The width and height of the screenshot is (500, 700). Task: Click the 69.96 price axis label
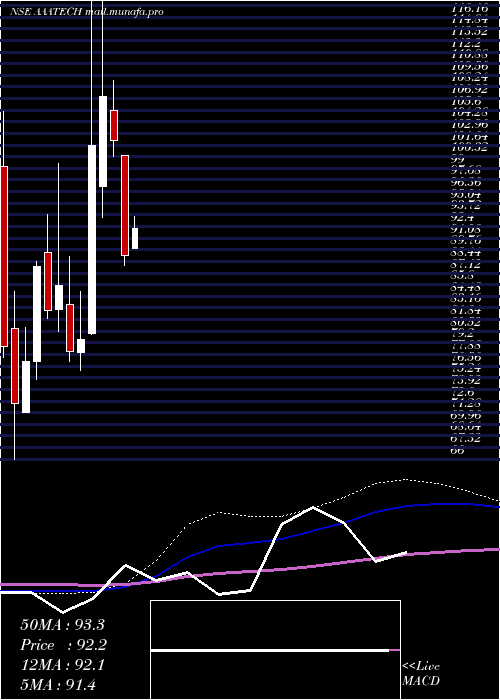467,416
